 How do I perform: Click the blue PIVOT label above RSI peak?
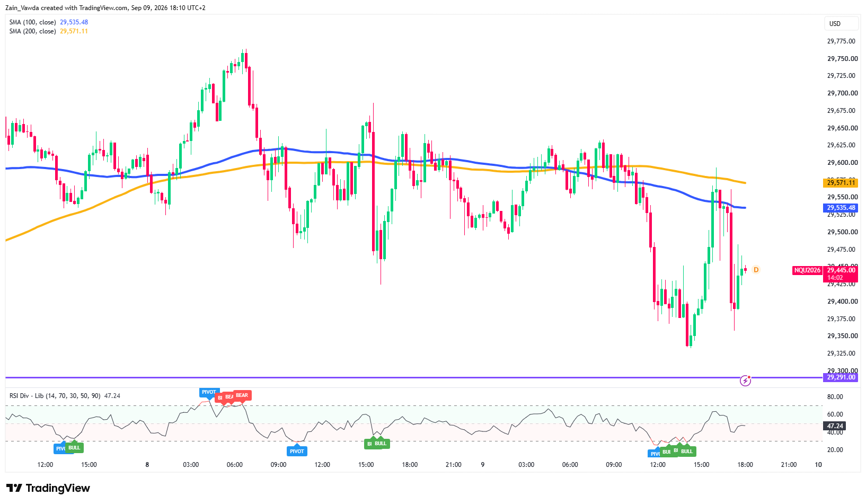pos(209,392)
